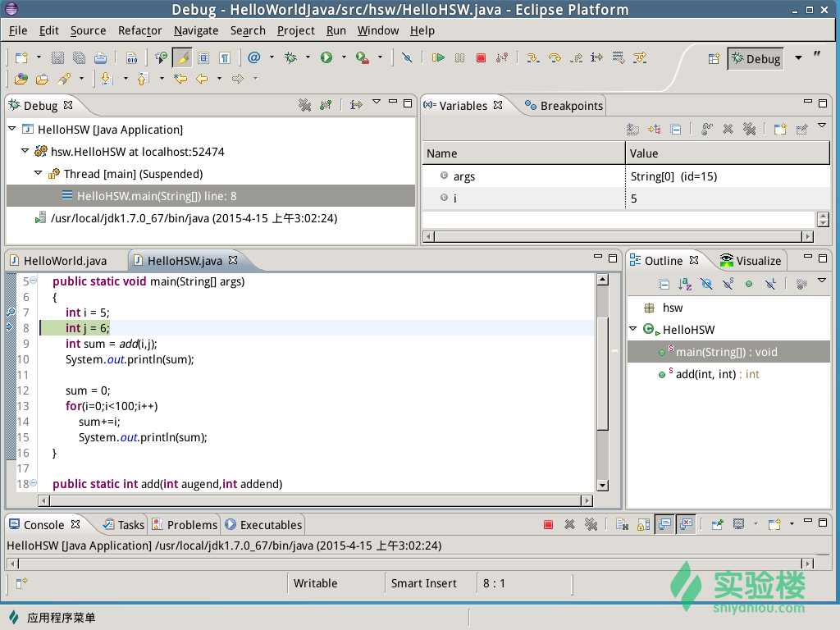Click the Drop to Frame icon
The image size is (840, 630).
pos(619,57)
